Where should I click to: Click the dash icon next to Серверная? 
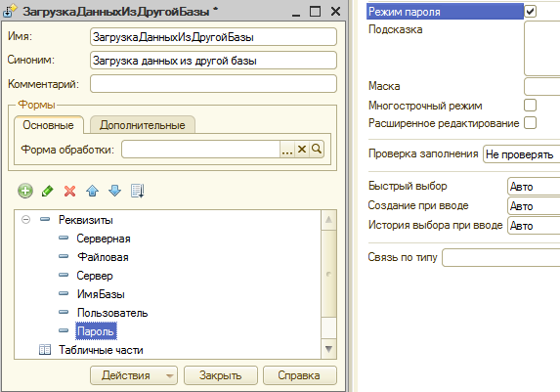click(64, 238)
